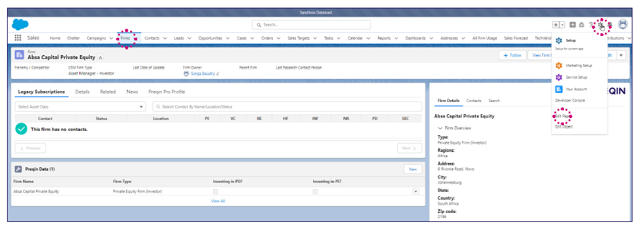Open the Sales Targets nav chevron menu
The height and width of the screenshot is (236, 644).
point(315,38)
